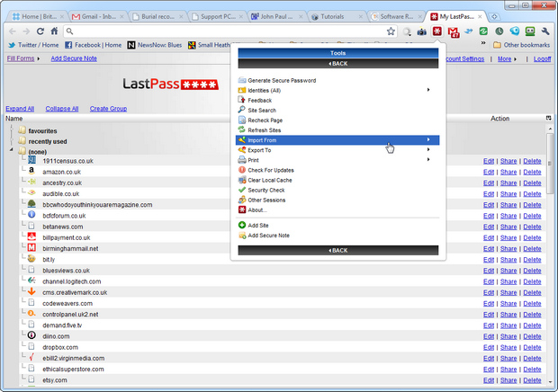Click the birminghammail.net red M favicon
Image resolution: width=558 pixels, height=392 pixels.
(x=31, y=248)
